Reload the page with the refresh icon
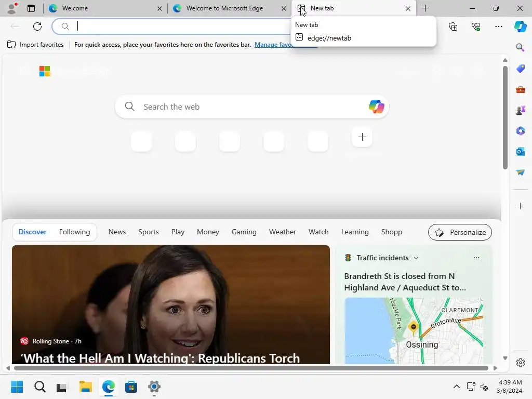Screen dimensions: 532x399 point(37,26)
